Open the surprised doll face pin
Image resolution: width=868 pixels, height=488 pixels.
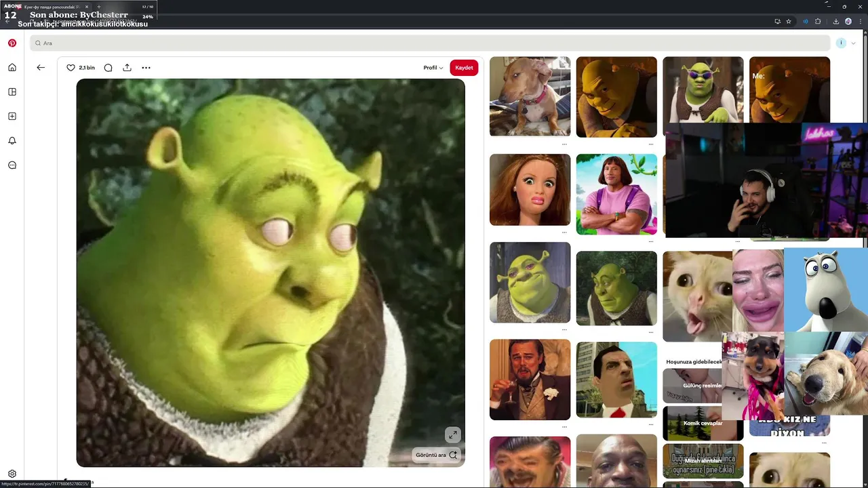[x=530, y=190]
